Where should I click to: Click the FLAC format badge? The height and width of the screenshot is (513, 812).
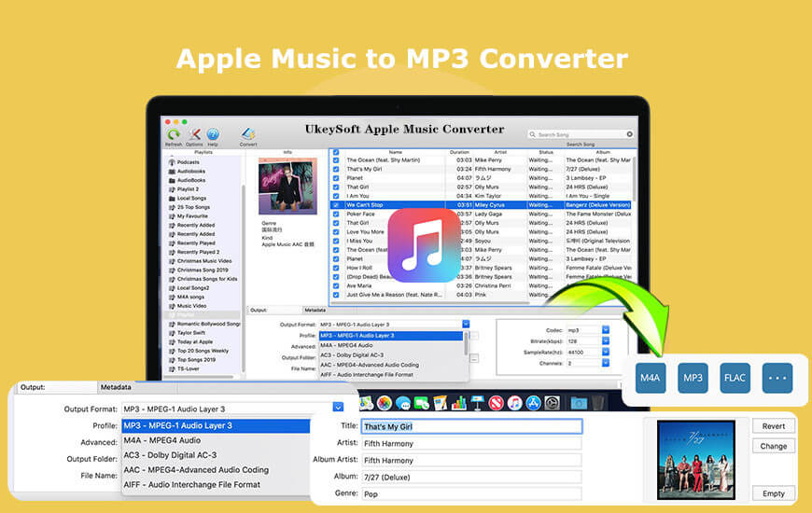point(735,378)
